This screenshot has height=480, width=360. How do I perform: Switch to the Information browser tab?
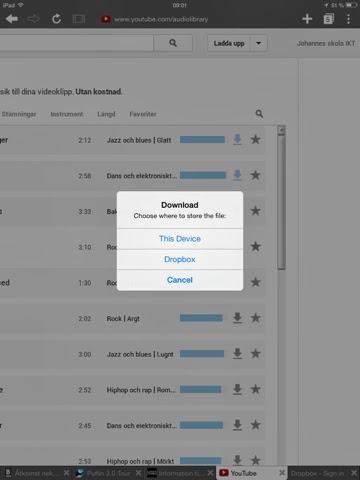click(179, 473)
